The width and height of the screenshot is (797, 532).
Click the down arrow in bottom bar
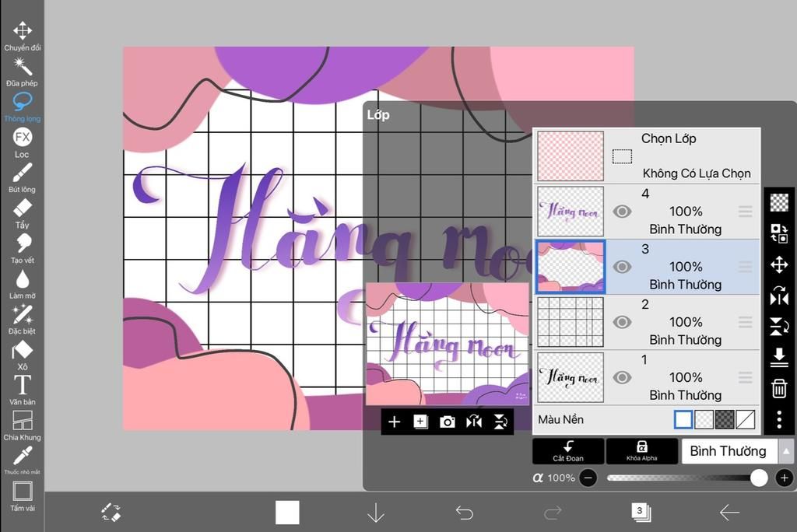pyautogui.click(x=376, y=513)
